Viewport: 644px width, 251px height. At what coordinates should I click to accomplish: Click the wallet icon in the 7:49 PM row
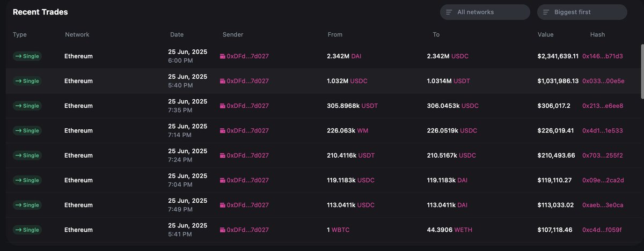[x=223, y=205]
